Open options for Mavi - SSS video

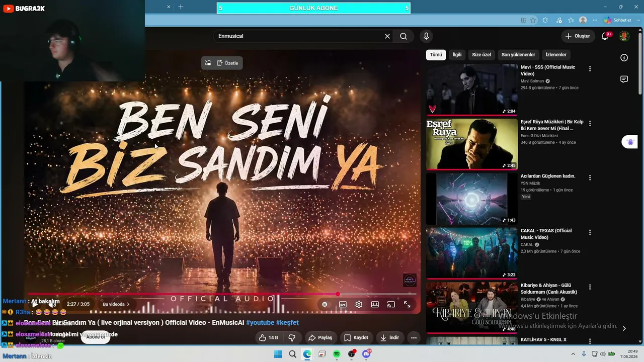590,69
